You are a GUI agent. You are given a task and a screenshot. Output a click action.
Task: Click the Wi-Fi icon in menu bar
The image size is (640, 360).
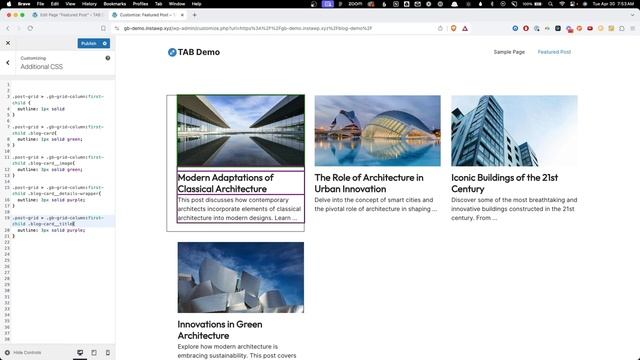[x=562, y=4]
